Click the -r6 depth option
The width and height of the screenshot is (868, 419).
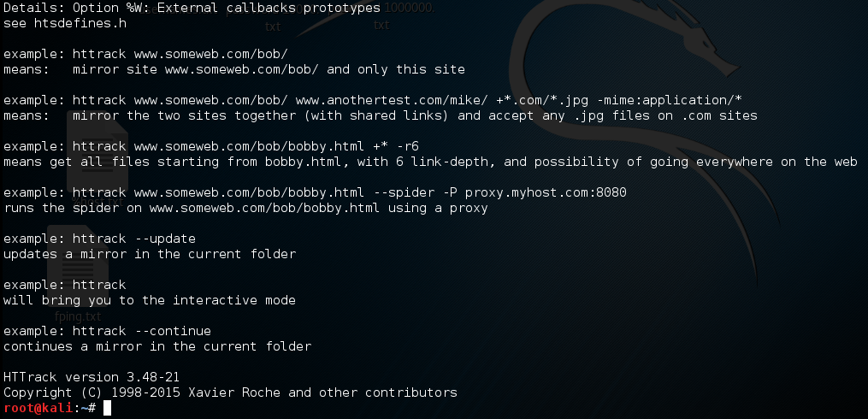coord(407,146)
